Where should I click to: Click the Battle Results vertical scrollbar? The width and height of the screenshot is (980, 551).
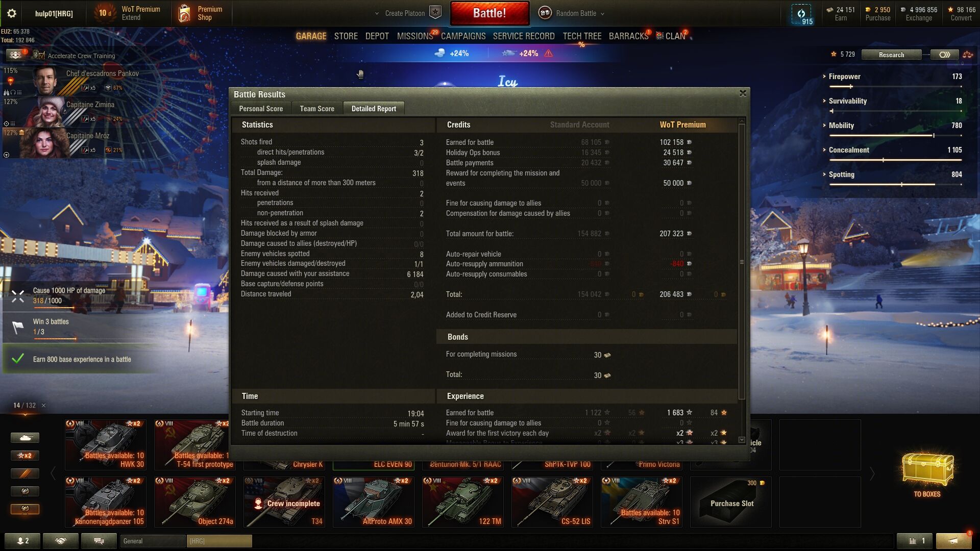[x=742, y=262]
